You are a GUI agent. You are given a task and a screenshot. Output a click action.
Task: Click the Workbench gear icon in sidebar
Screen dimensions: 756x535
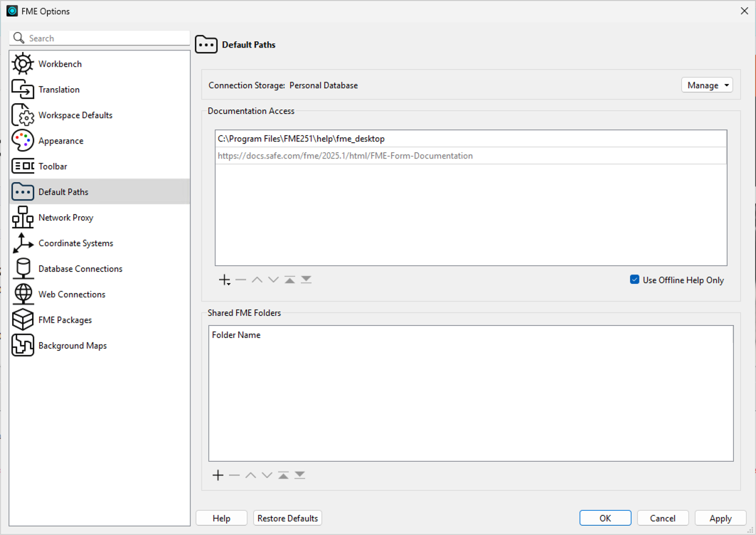23,64
